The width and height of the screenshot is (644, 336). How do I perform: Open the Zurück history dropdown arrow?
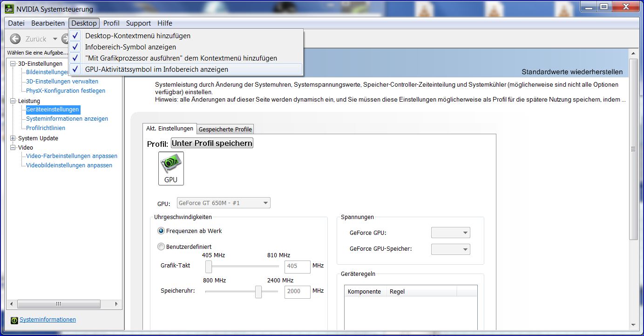click(x=55, y=39)
